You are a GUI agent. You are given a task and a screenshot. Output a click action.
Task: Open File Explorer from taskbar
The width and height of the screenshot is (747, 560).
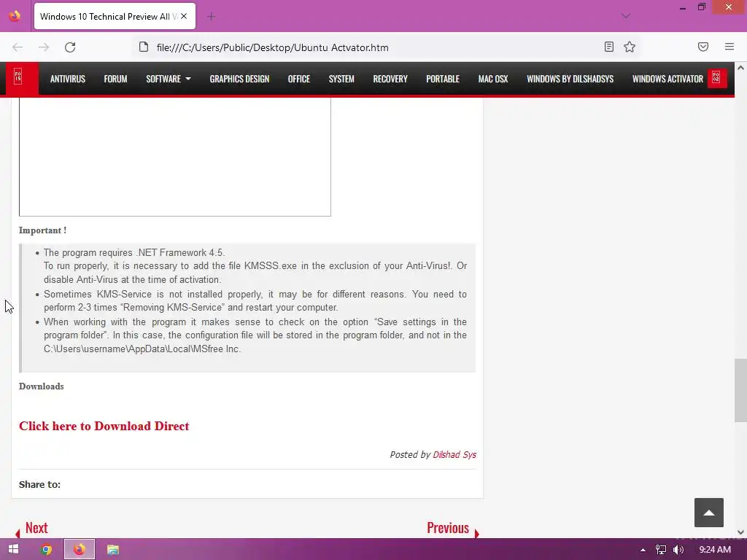(113, 550)
